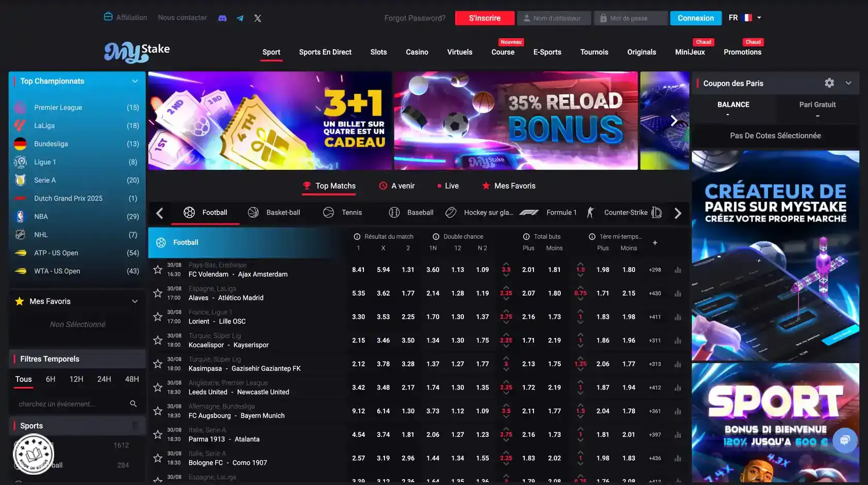Open stats chart icon for FC Volendam match

tap(678, 270)
